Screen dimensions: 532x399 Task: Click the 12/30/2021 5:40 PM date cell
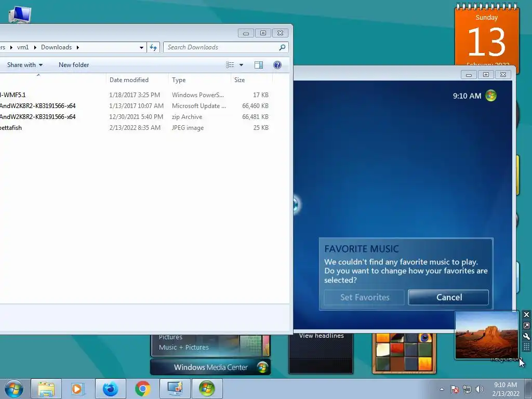136,117
